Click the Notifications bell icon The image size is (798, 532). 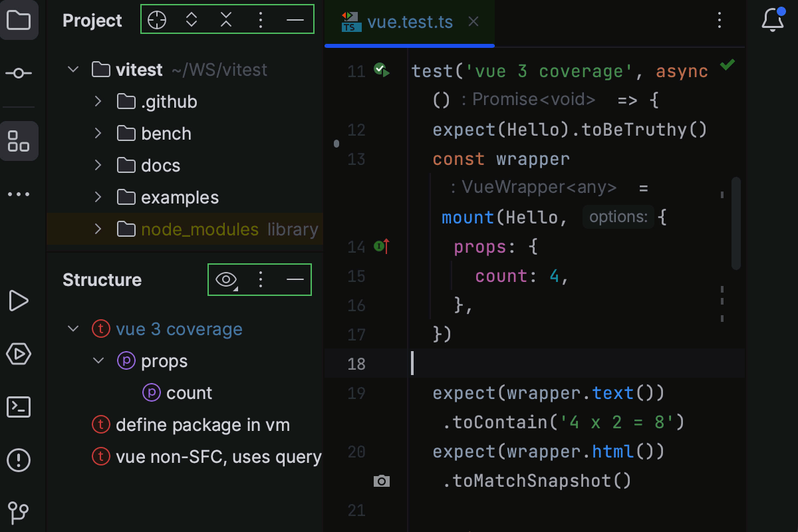point(772,20)
